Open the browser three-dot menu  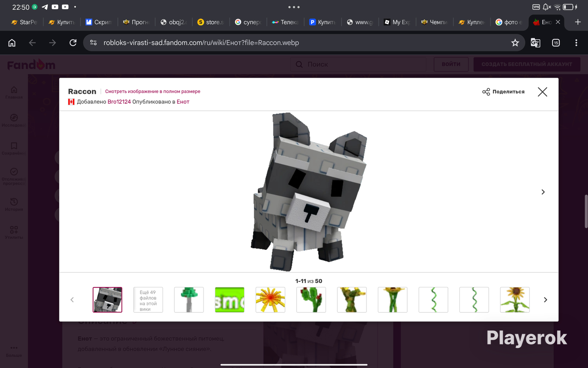(x=576, y=43)
